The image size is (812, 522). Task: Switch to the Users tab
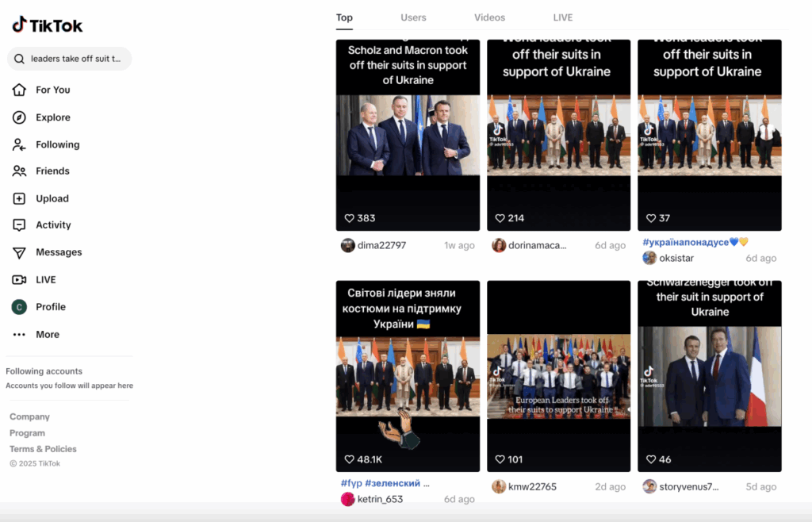pos(413,17)
